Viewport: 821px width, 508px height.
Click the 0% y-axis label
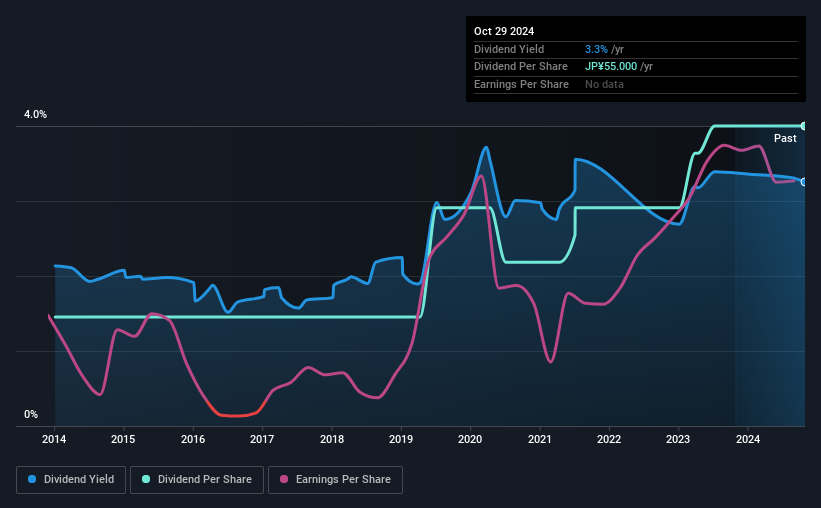pos(31,414)
